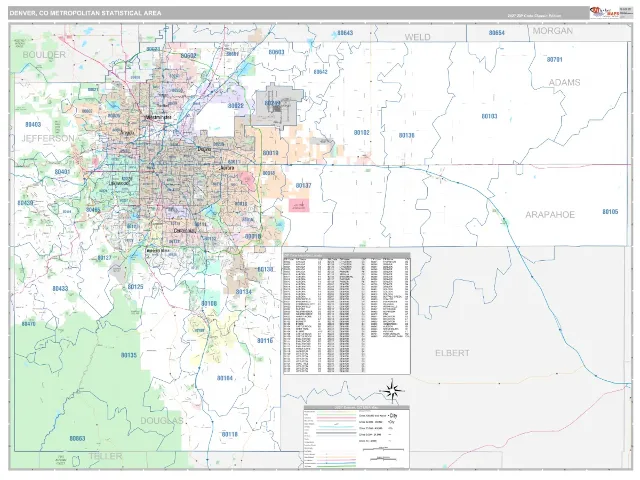Select the JEFFERSON county label
This screenshot has height=480, width=640.
click(48, 138)
